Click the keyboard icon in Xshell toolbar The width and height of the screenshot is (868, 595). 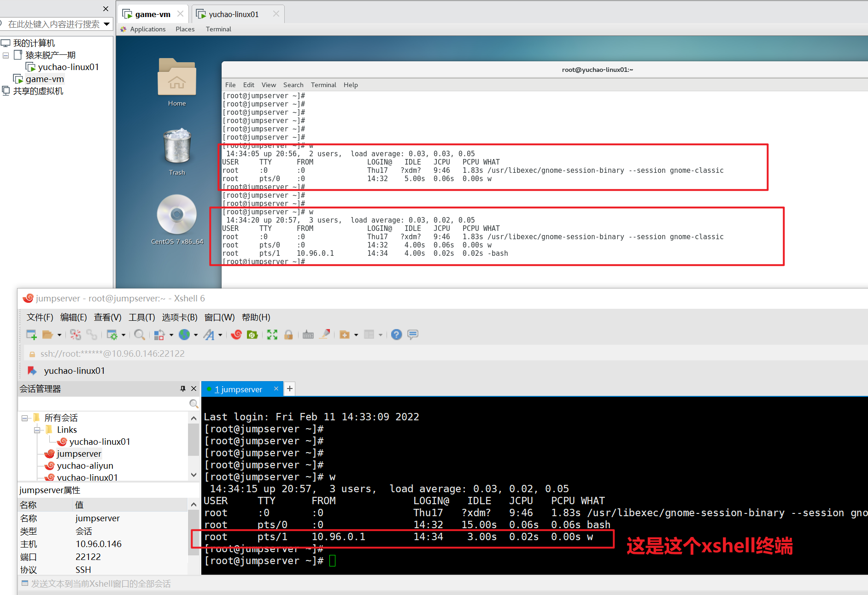(308, 335)
